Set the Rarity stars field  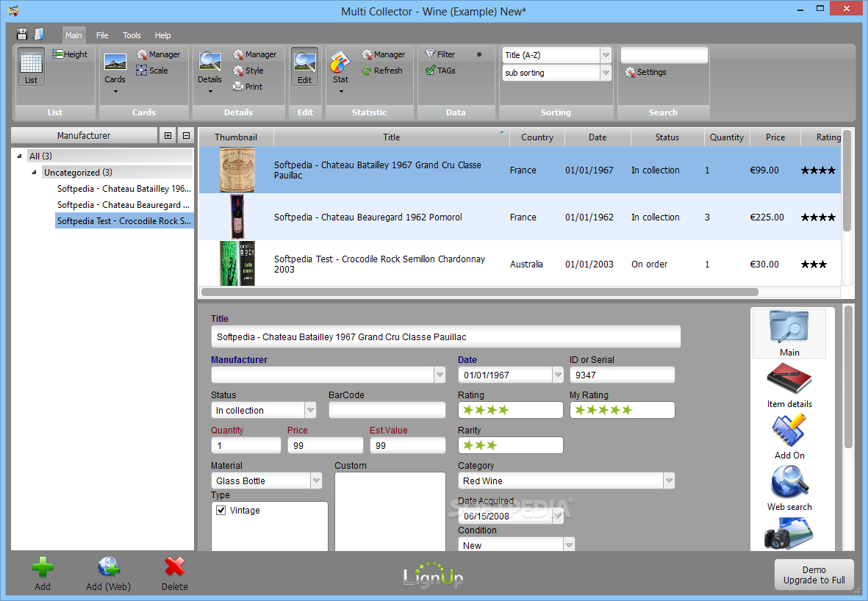point(510,445)
